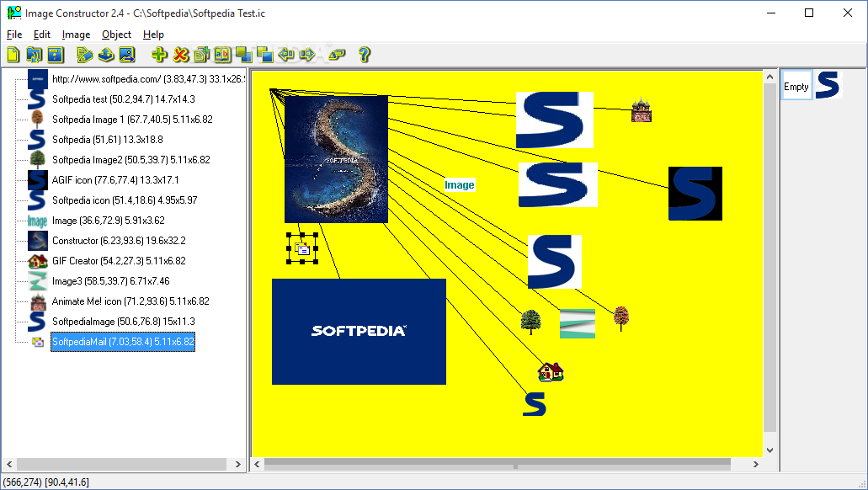Select 'Softpedia test' tree item
Image resolution: width=868 pixels, height=490 pixels.
coord(124,99)
